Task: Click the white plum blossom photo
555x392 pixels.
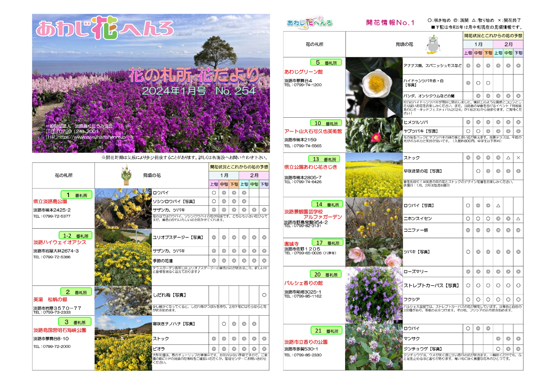Action: (x=123, y=300)
